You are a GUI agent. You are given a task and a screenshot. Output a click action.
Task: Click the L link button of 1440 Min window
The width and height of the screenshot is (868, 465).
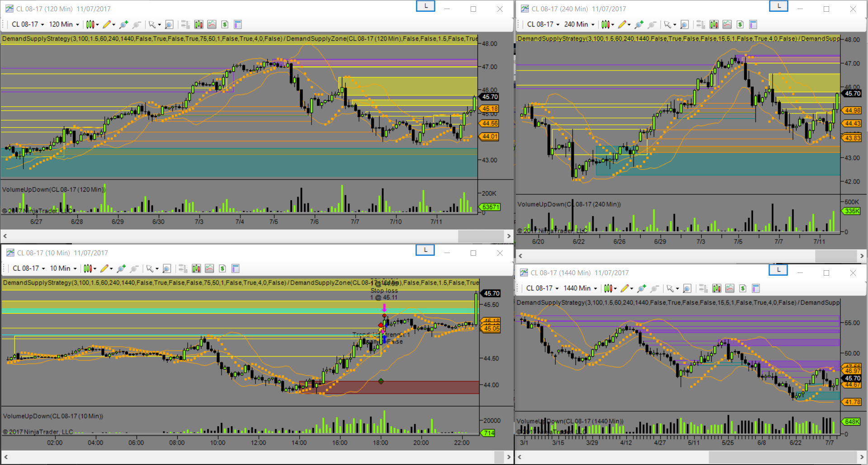[x=778, y=270]
